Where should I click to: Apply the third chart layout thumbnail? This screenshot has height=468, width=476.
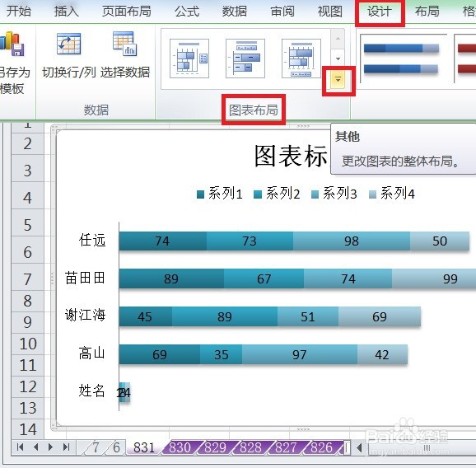301,58
